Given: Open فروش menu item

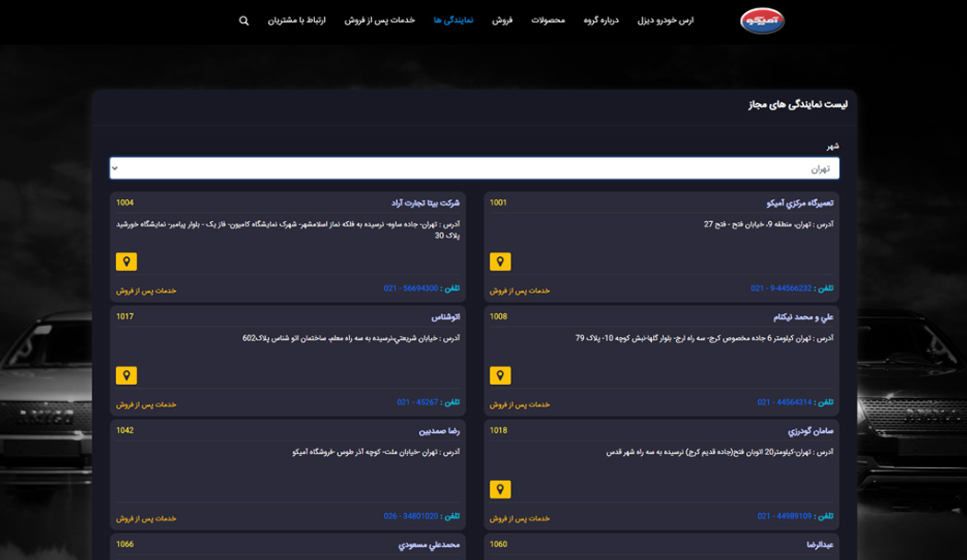Looking at the screenshot, I should [502, 20].
